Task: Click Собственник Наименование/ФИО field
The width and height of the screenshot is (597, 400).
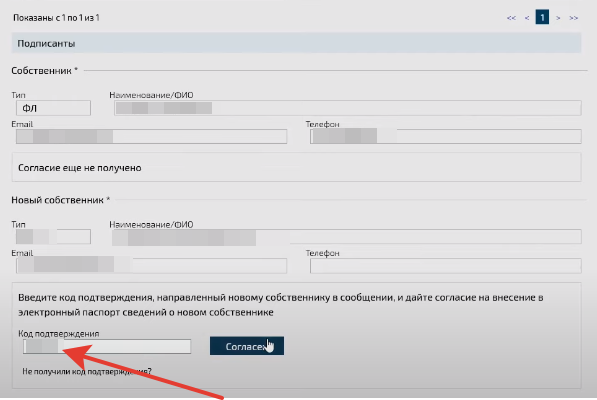Action: point(347,108)
